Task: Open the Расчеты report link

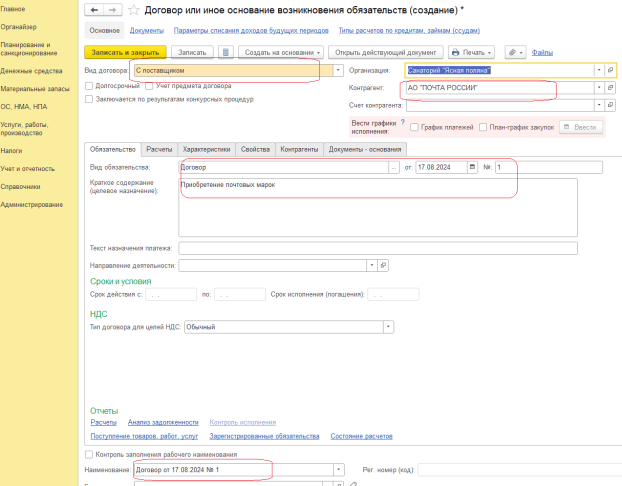Action: 104,423
